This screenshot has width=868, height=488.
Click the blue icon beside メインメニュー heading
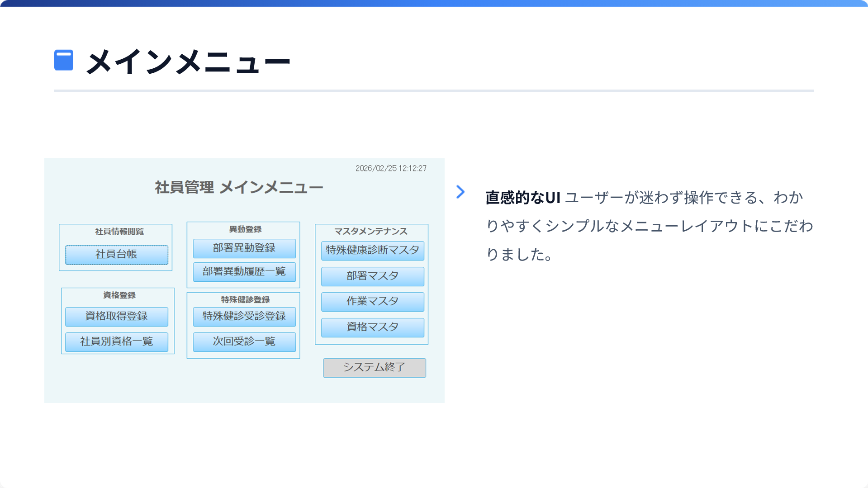pos(64,60)
